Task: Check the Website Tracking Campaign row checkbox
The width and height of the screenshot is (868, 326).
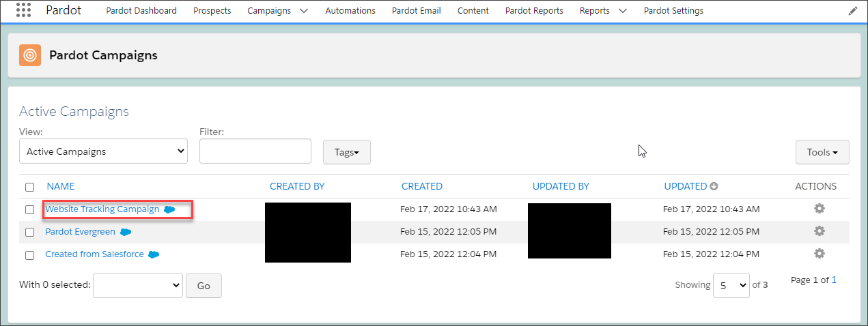Action: click(x=29, y=209)
